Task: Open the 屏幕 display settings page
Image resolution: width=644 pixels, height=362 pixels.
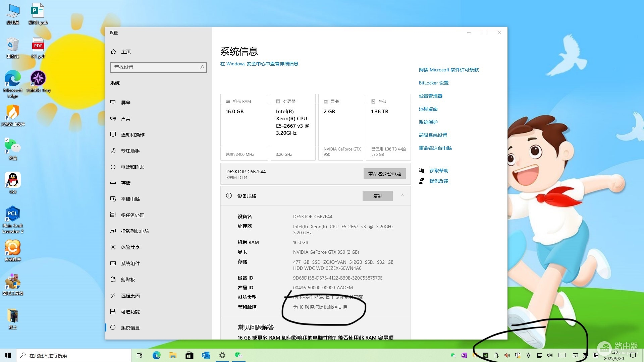Action: [159, 102]
